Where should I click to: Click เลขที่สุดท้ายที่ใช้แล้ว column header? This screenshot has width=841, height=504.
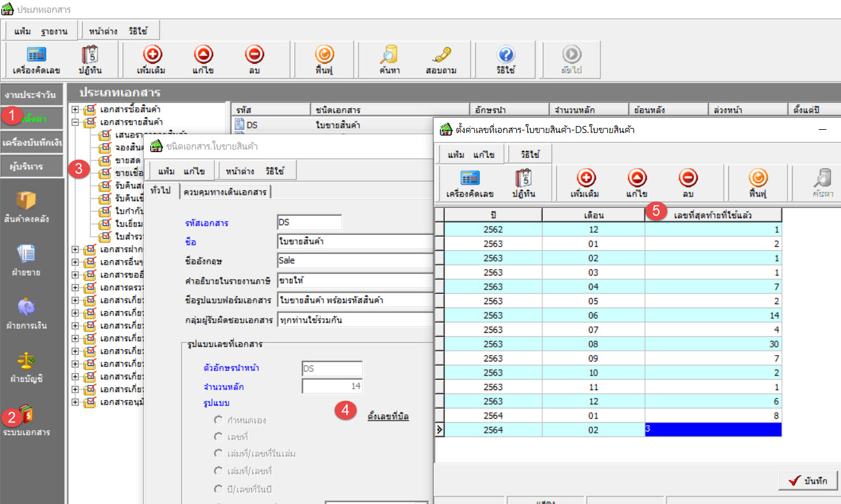713,214
